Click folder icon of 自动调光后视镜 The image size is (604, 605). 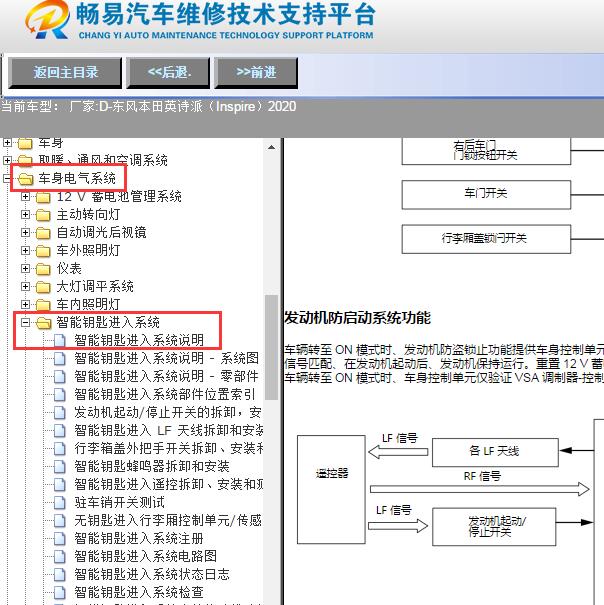point(43,233)
